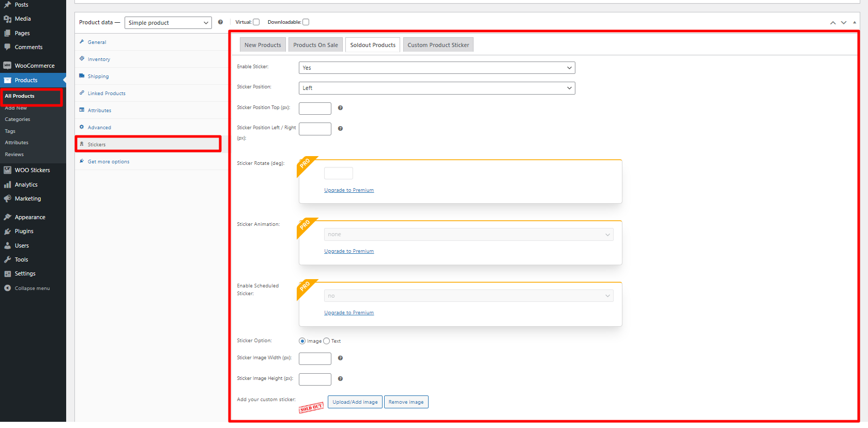Click the Upload/Add image button
Screen dimensions: 868x428
tap(355, 402)
